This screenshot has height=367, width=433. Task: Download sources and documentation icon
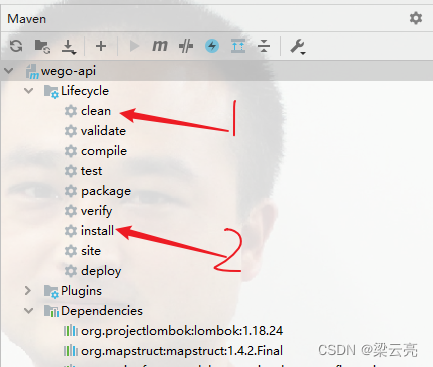click(x=69, y=47)
